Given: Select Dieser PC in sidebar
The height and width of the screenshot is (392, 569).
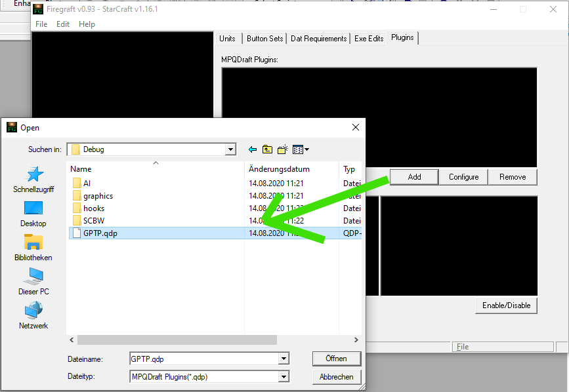Looking at the screenshot, I should click(x=33, y=282).
